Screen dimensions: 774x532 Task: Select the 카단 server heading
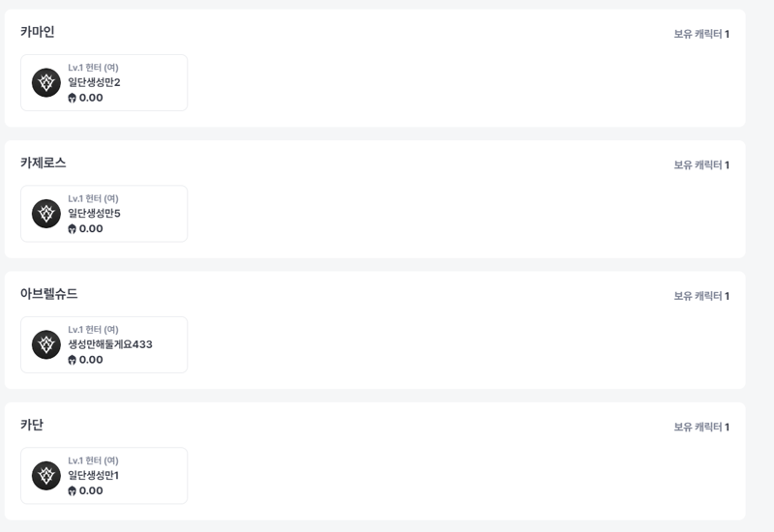pos(32,425)
